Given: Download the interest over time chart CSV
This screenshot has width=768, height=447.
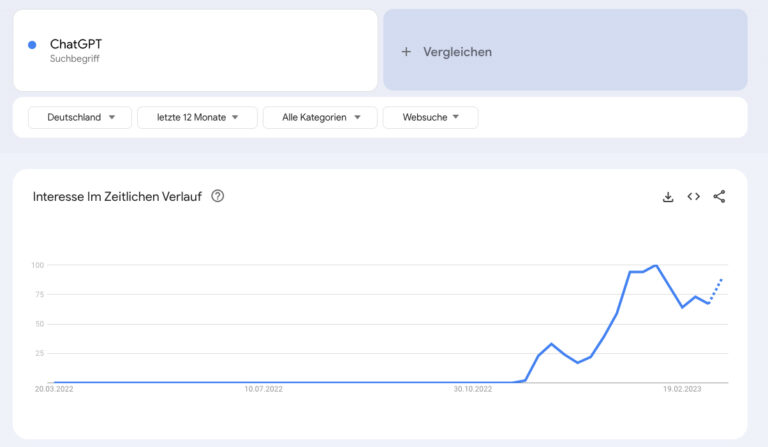Looking at the screenshot, I should click(x=668, y=197).
